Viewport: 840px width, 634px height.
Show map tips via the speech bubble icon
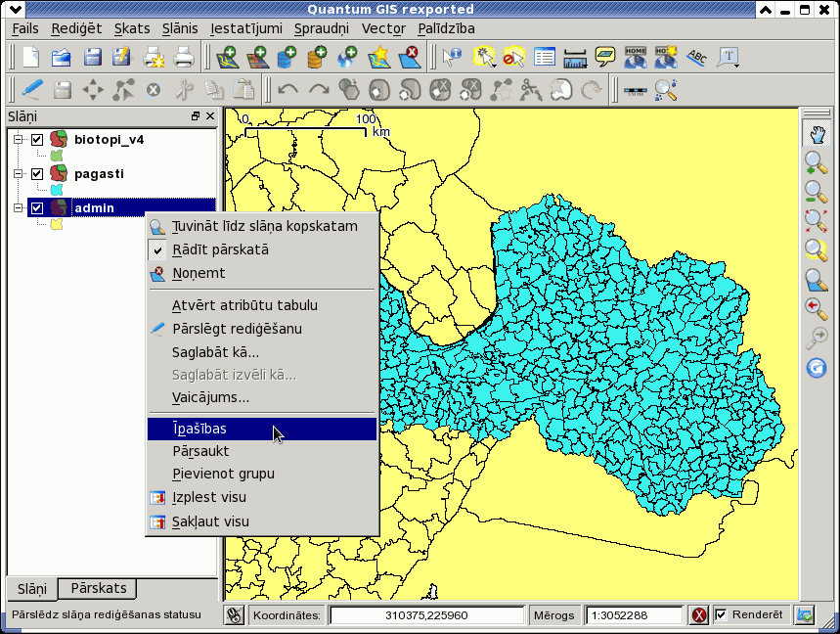tap(605, 57)
